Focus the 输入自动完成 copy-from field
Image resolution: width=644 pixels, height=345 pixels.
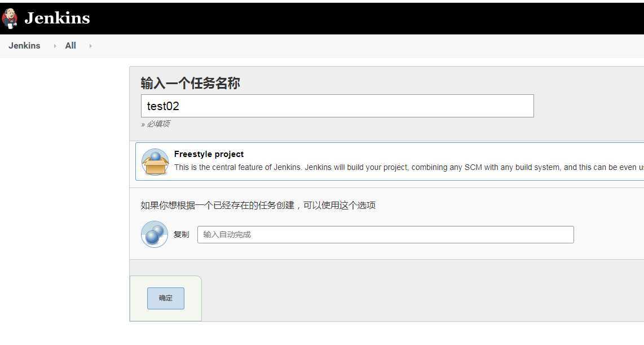[386, 235]
